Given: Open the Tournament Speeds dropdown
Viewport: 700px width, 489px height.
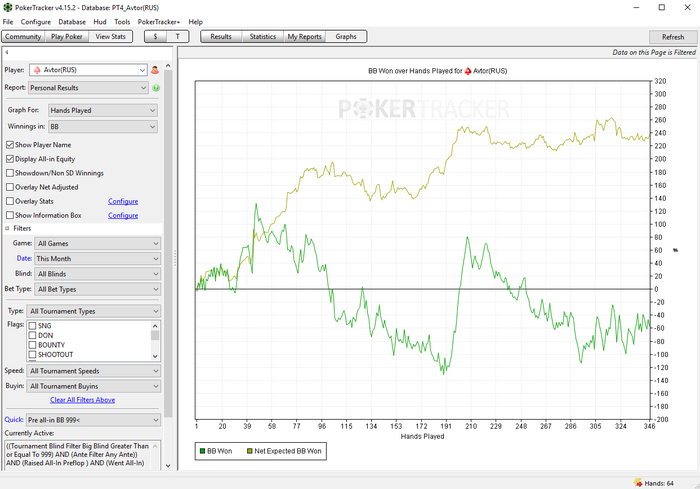Looking at the screenshot, I should tap(94, 371).
